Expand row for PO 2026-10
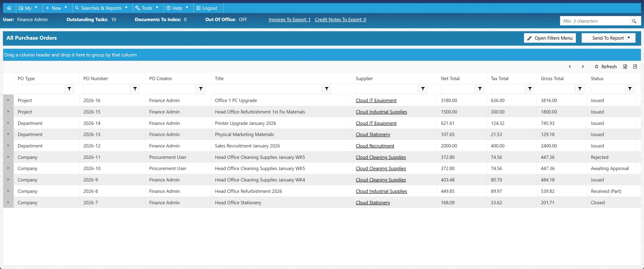644x269 pixels. pos(8,168)
